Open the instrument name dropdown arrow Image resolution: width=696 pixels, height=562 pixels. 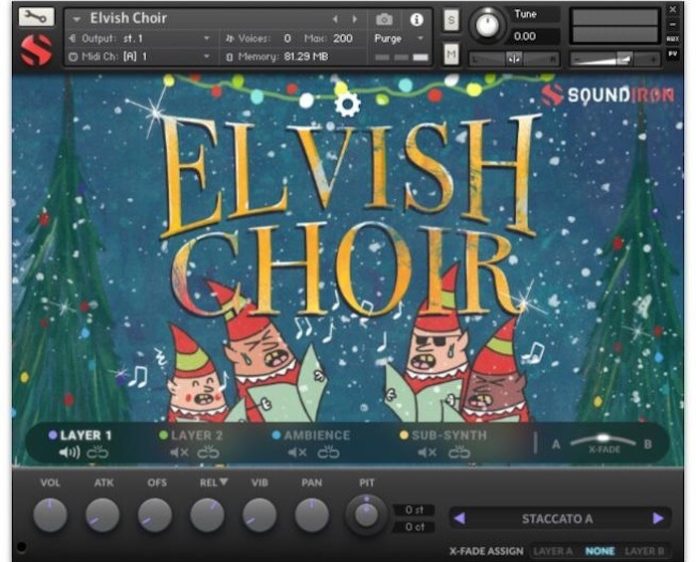76,20
